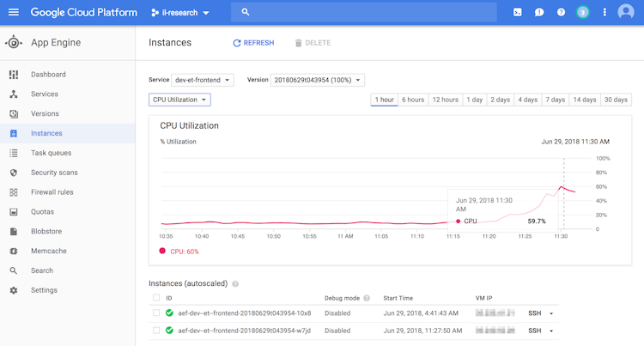Click SSH for instance ending w7jd
Image resolution: width=644 pixels, height=346 pixels.
coord(534,331)
